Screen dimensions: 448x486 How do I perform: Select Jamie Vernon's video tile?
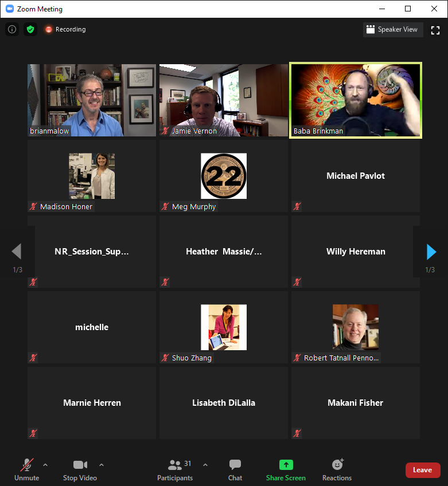point(224,100)
